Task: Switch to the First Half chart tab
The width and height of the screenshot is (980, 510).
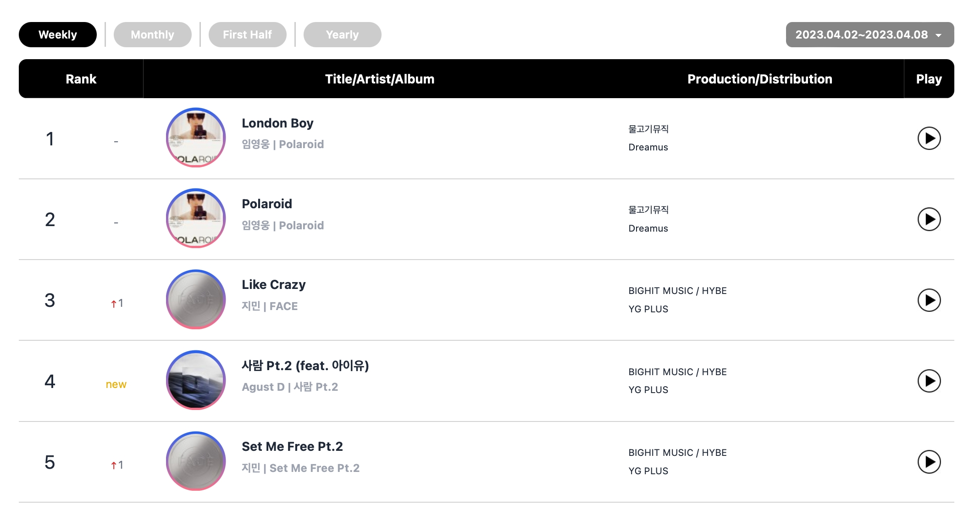Action: coord(248,34)
